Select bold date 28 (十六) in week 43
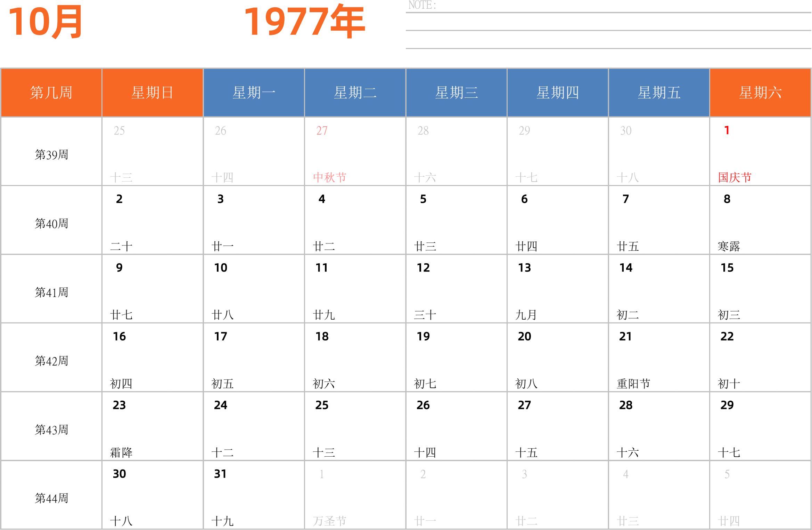This screenshot has height=530, width=812. (x=626, y=405)
